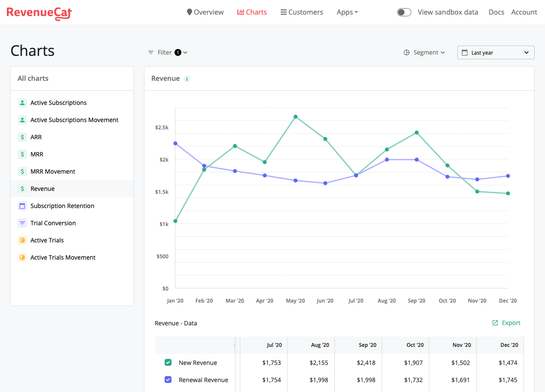Screen dimensions: 545x392
Task: Uncheck the Renewal Revenue checkbox
Action: 168,380
